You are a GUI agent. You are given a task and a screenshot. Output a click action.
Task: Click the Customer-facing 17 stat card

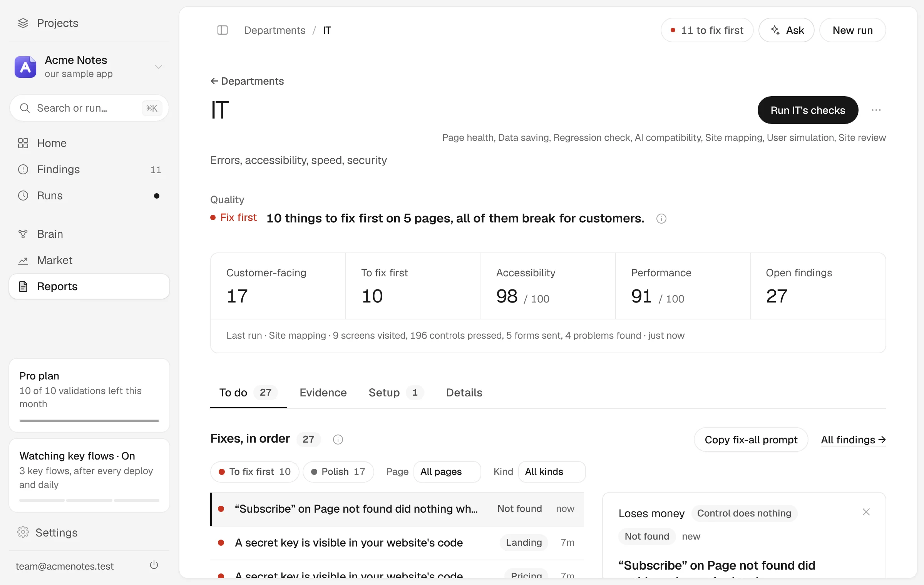pos(278,286)
